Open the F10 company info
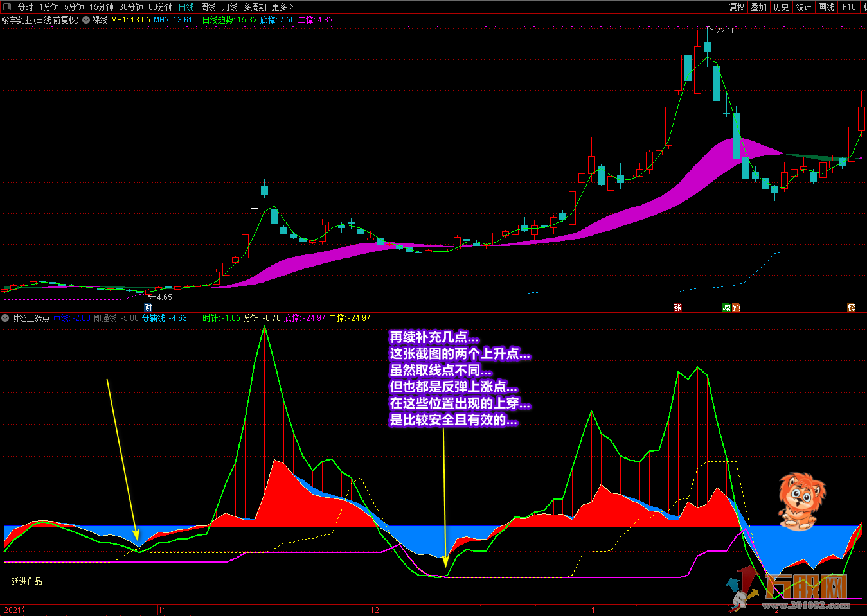867x616 pixels. tap(849, 7)
